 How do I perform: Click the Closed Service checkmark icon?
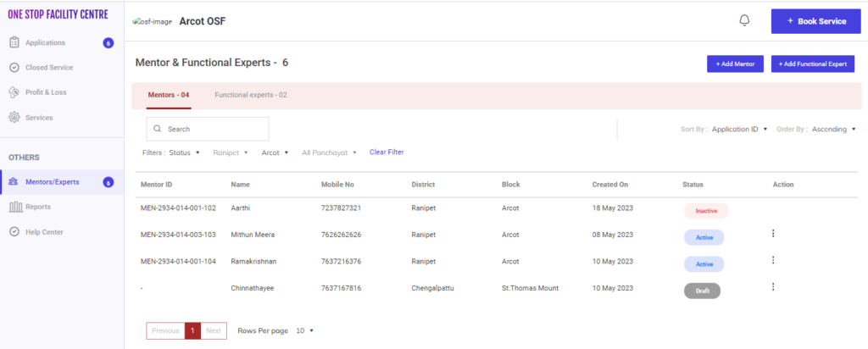[14, 68]
